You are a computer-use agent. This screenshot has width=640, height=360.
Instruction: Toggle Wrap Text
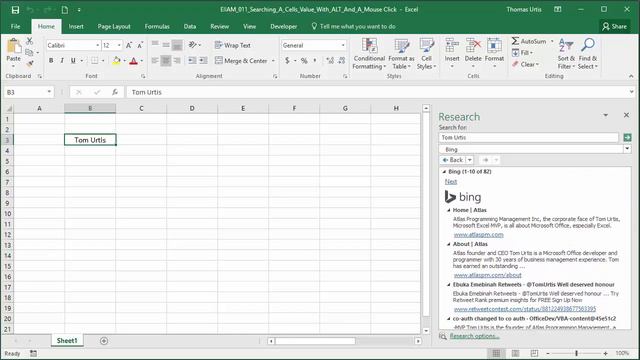coord(233,45)
